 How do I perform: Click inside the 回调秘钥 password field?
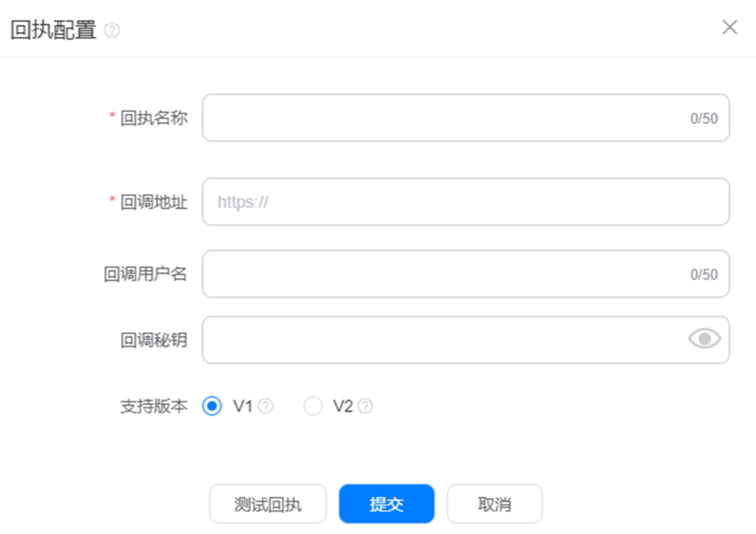[x=466, y=340]
